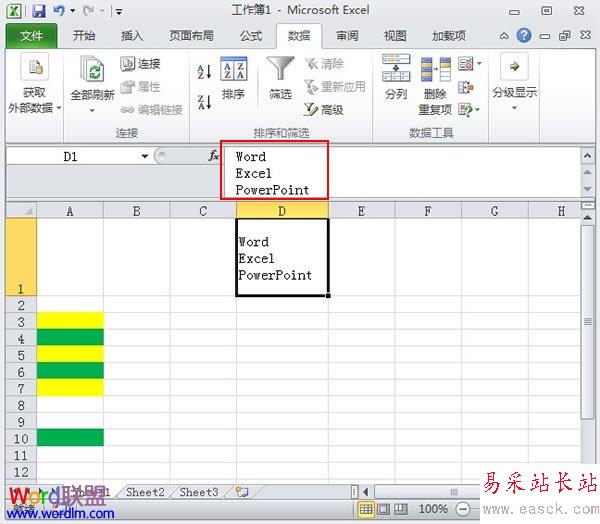Viewport: 600px width, 524px height.
Task: Click inside the formula bar text
Action: point(401,172)
